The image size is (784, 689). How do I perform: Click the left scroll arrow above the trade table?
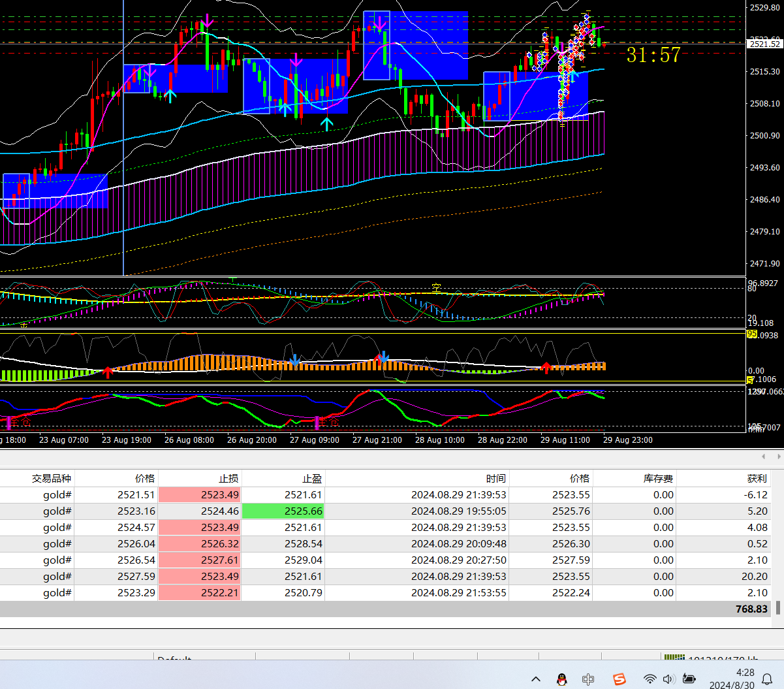[x=763, y=457]
